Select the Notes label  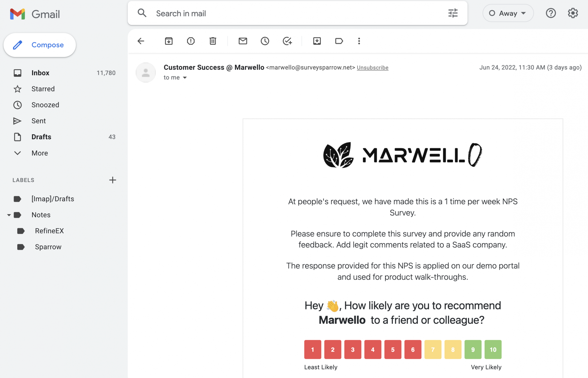tap(41, 215)
